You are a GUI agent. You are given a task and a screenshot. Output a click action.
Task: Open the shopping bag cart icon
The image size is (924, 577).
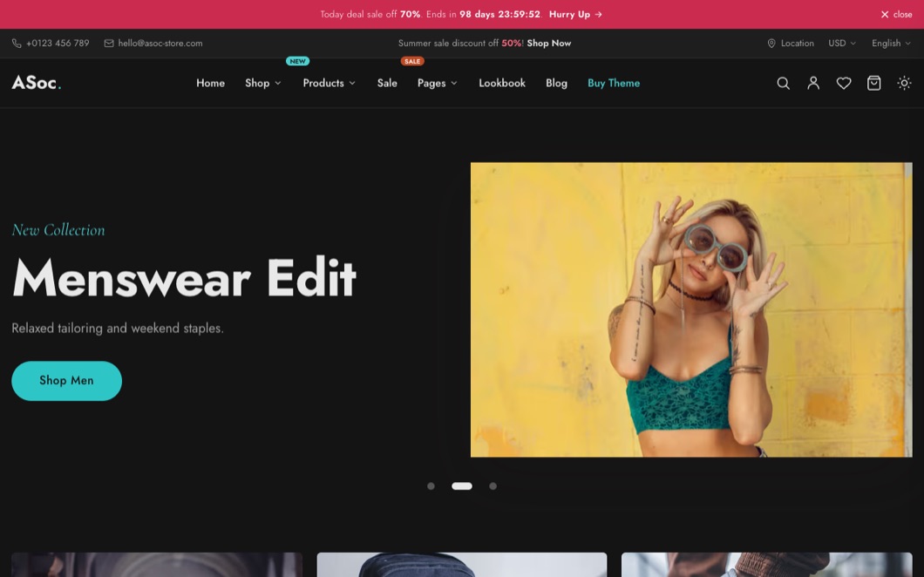tap(874, 83)
